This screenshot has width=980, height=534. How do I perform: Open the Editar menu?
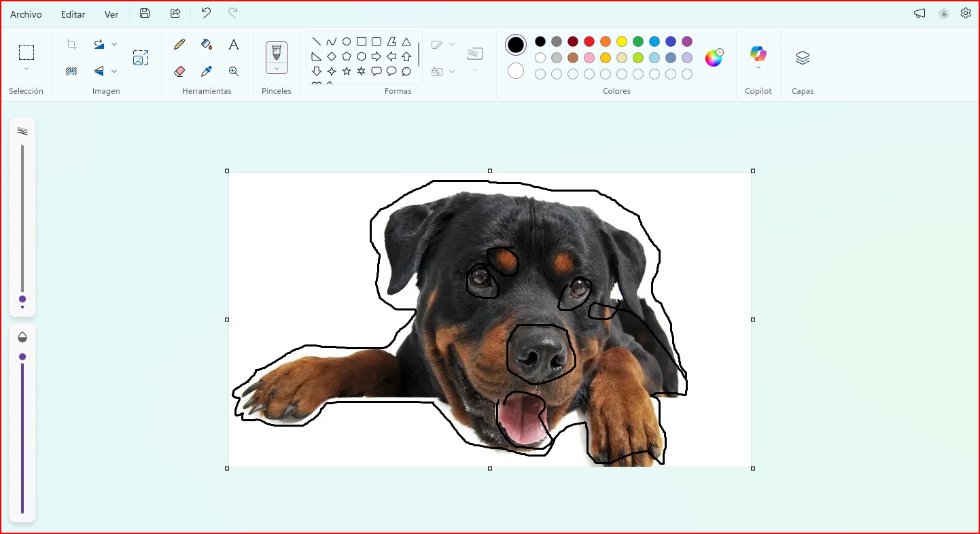click(x=73, y=14)
